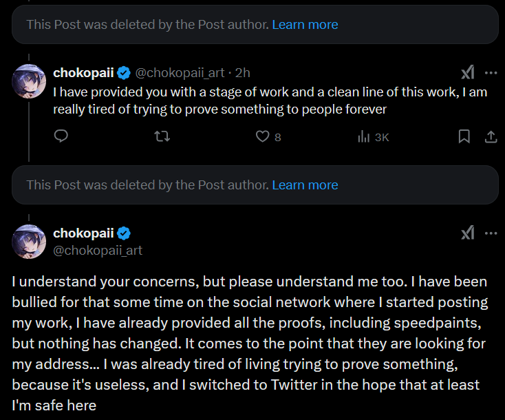Screen dimensions: 505x420
Task: Click Grok icon on the main post
Action: [468, 233]
